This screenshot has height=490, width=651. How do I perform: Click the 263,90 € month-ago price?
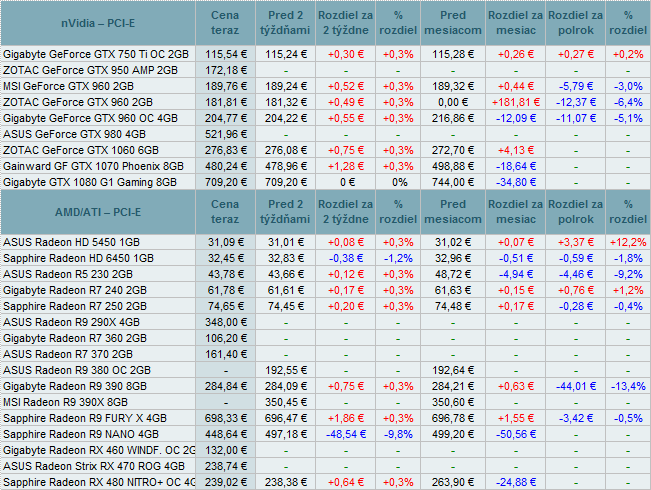pyautogui.click(x=453, y=482)
